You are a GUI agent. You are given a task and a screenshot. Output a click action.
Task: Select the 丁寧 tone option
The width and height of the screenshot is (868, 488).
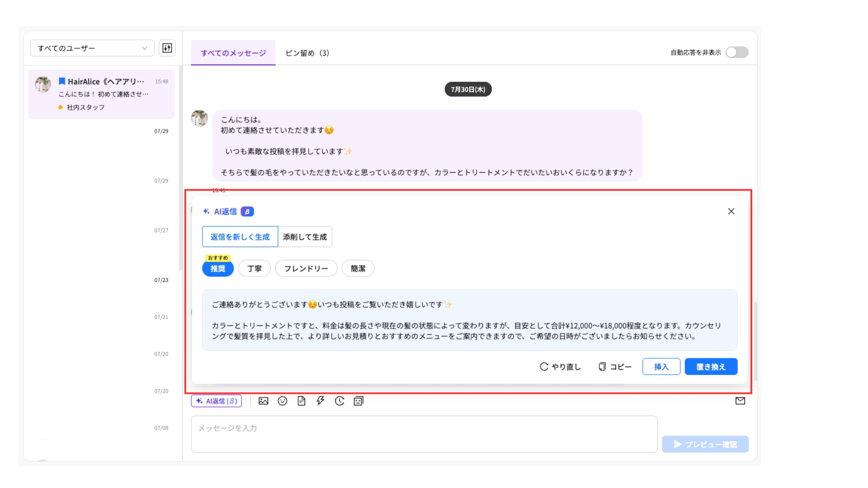click(255, 268)
